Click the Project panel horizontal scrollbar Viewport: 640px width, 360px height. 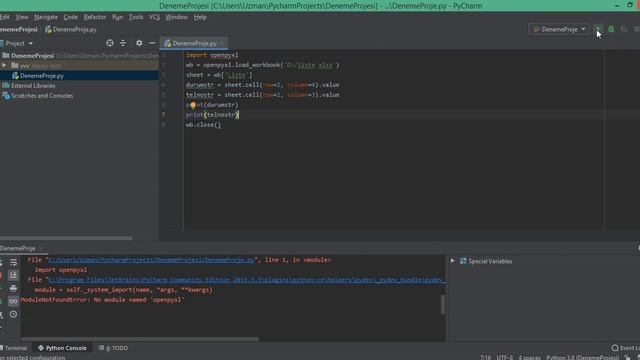click(x=66, y=238)
